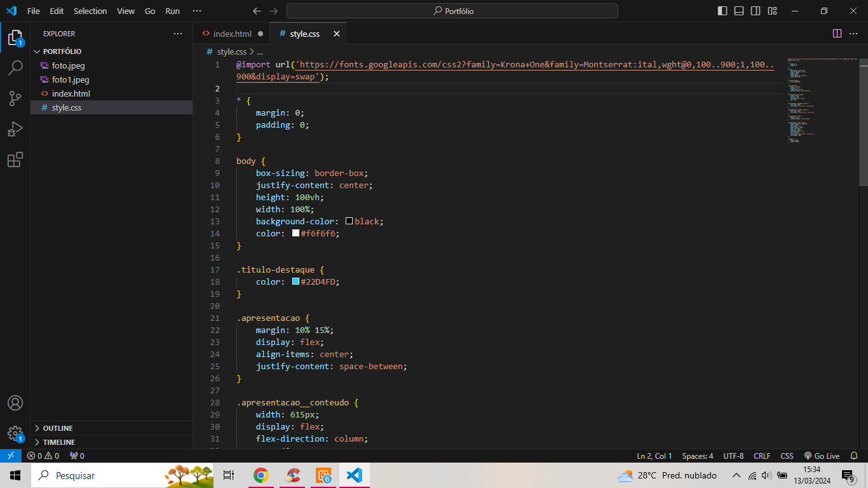
Task: Show hidden system tray icons
Action: pos(736,475)
